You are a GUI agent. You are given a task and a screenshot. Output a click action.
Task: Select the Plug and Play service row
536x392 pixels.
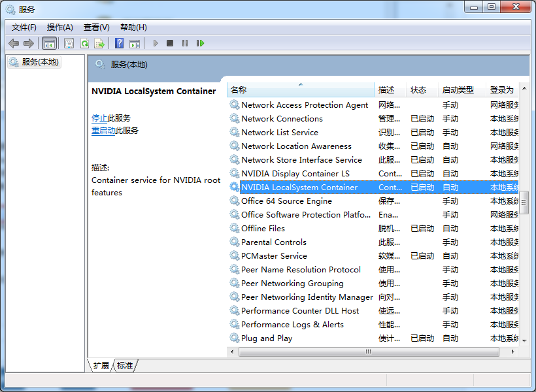pos(267,338)
